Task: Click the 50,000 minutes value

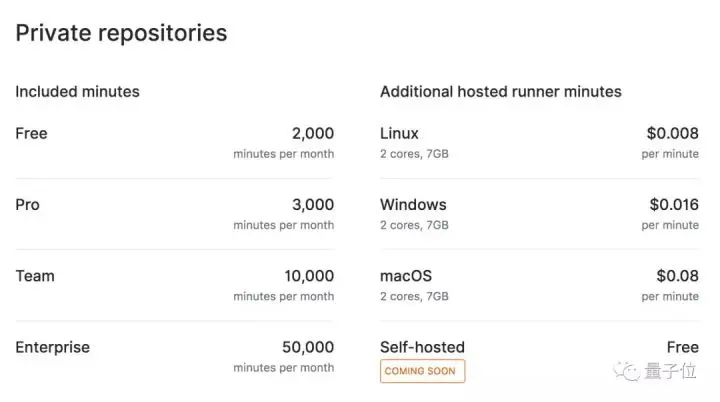Action: 308,347
